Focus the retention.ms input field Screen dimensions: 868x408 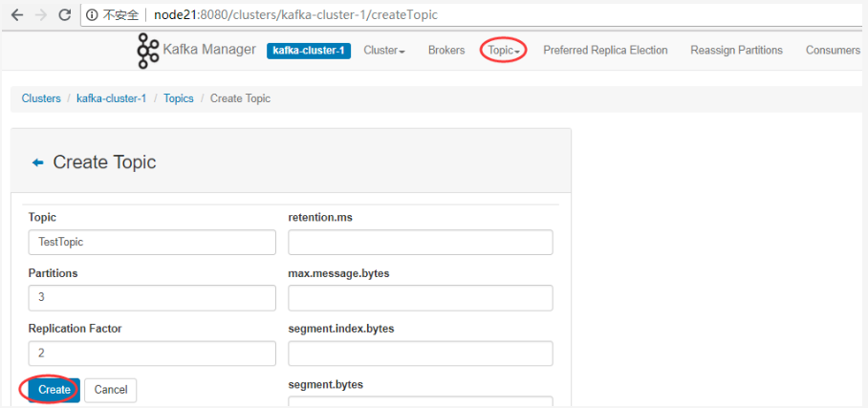tap(421, 243)
